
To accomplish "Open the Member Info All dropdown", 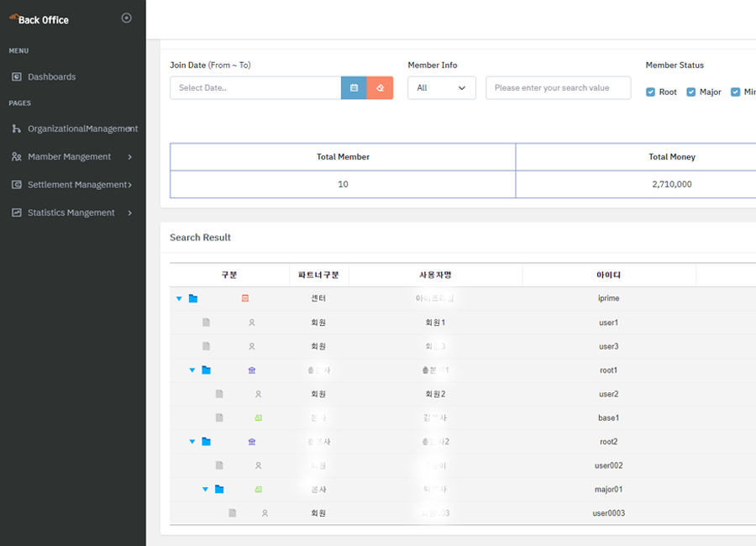I will pyautogui.click(x=442, y=88).
